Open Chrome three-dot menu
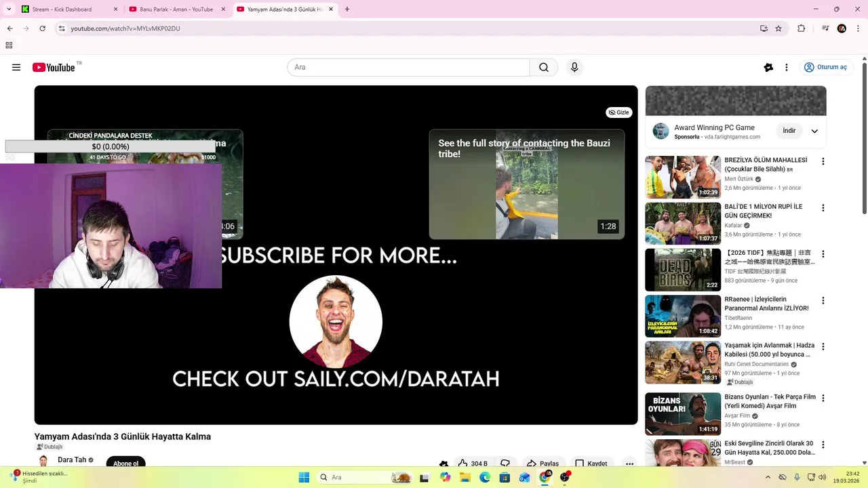The width and height of the screenshot is (868, 488). (x=858, y=28)
